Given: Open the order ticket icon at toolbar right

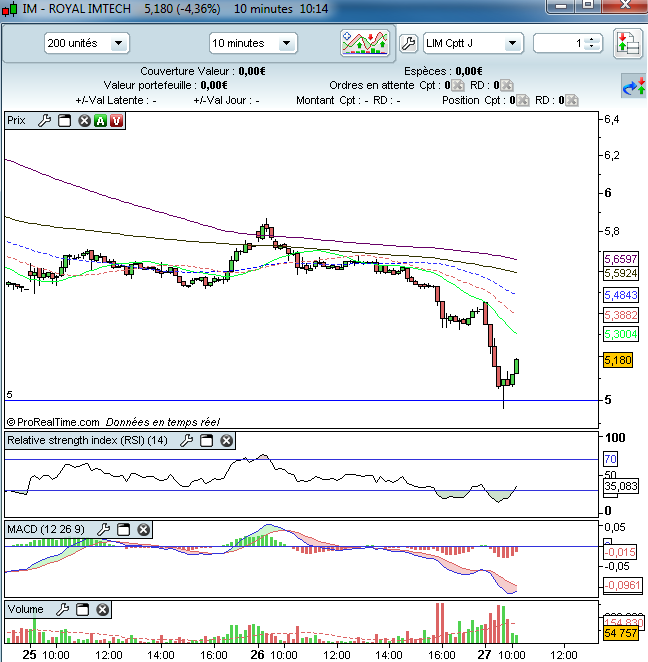Looking at the screenshot, I should pyautogui.click(x=628, y=43).
